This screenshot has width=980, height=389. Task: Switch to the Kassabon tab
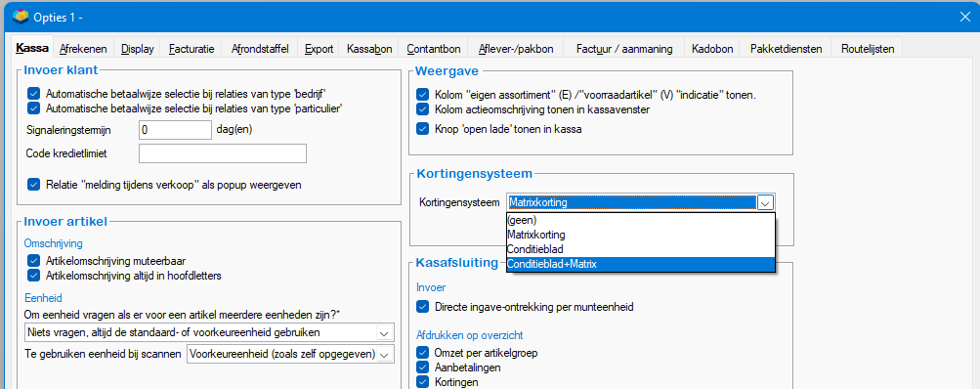[x=369, y=48]
